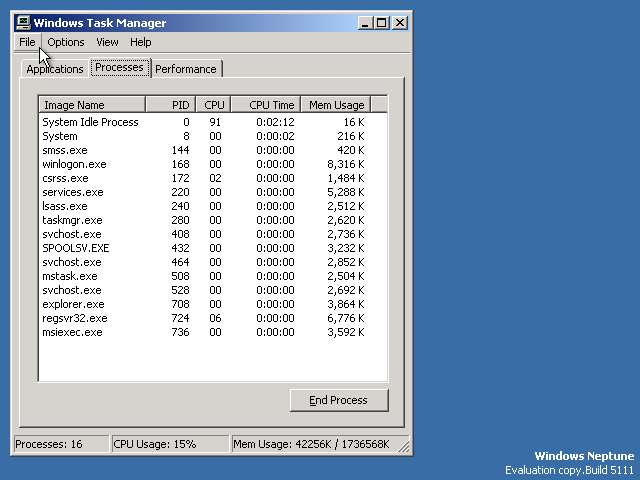640x480 pixels.
Task: Open the File menu
Action: tap(27, 42)
